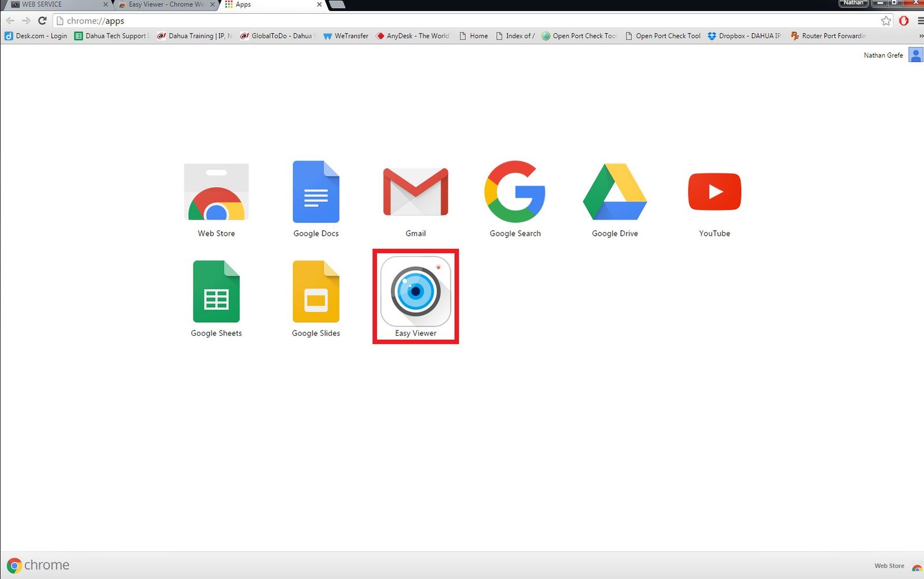Close the WEB SERVICE tab

pyautogui.click(x=105, y=5)
